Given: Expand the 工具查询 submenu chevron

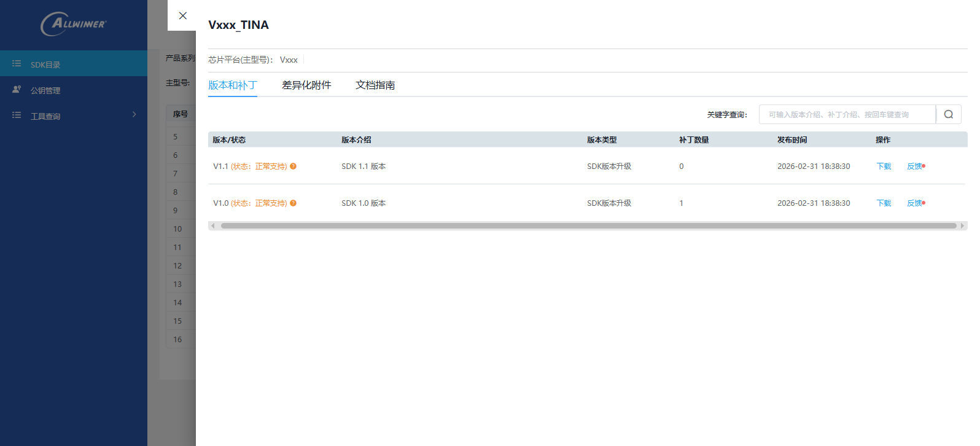Looking at the screenshot, I should pyautogui.click(x=134, y=115).
